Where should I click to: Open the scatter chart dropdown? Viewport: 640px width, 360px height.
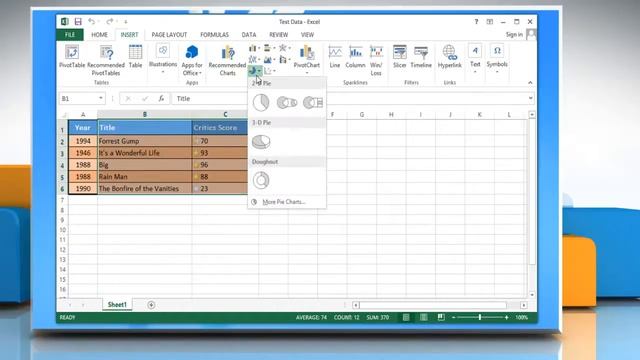269,71
